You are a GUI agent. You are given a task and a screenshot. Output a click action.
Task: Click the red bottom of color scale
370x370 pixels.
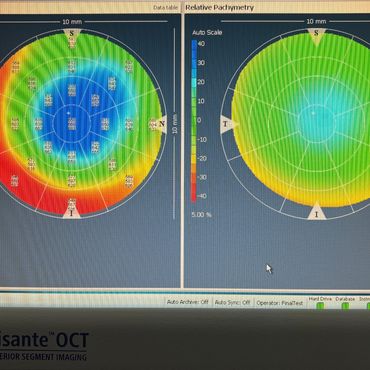coord(194,197)
